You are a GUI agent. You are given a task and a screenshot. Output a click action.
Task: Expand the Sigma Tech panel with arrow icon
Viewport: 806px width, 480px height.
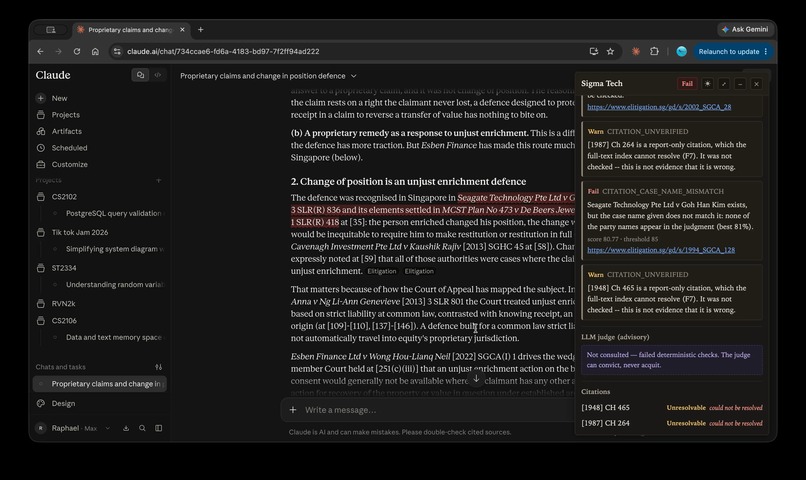(x=724, y=84)
